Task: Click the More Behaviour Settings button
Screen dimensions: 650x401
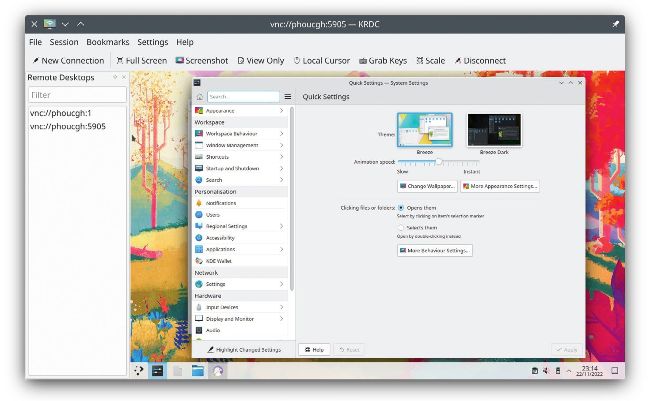Action: 435,250
